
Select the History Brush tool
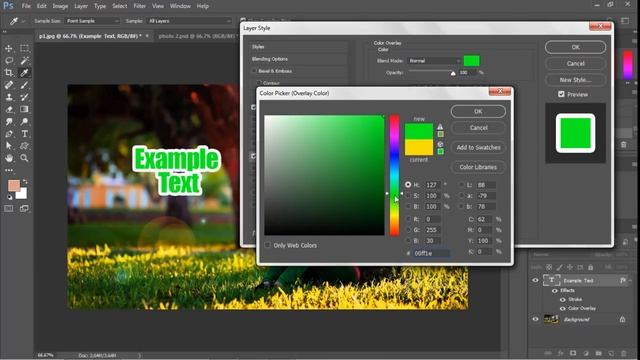click(x=24, y=97)
